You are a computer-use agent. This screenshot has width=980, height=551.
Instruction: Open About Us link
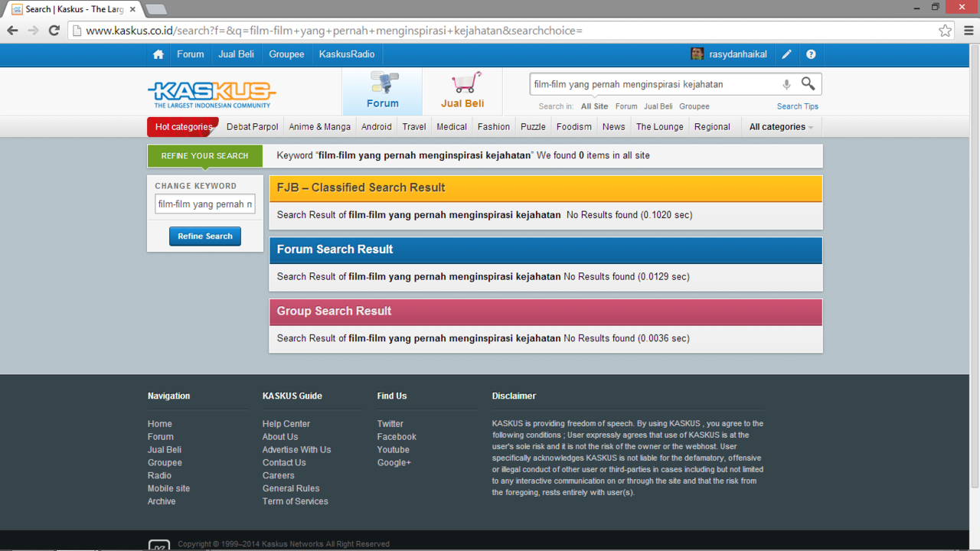[280, 437]
